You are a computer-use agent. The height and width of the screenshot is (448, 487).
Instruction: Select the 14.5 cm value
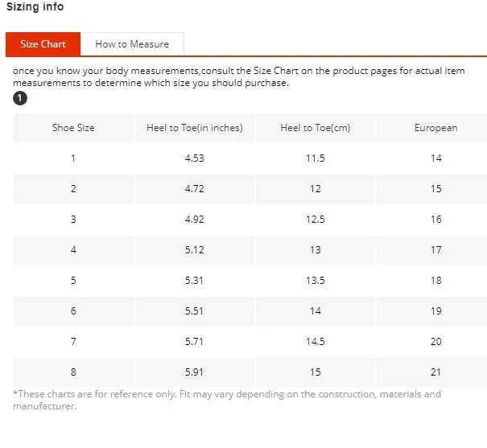point(316,342)
